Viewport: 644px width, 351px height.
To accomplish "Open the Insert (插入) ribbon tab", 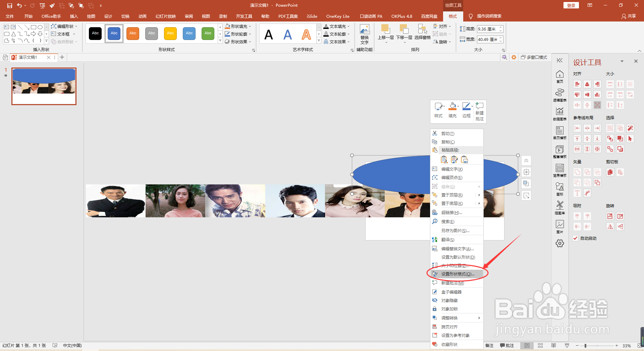I will pos(74,16).
